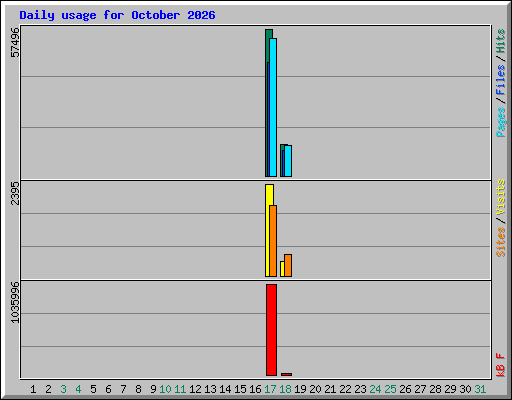Click day label 14 on the axis

pyautogui.click(x=225, y=389)
